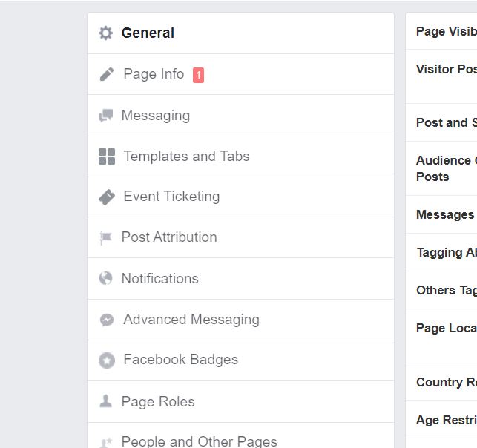Click the Notifications globe icon
This screenshot has width=477, height=448.
[105, 278]
